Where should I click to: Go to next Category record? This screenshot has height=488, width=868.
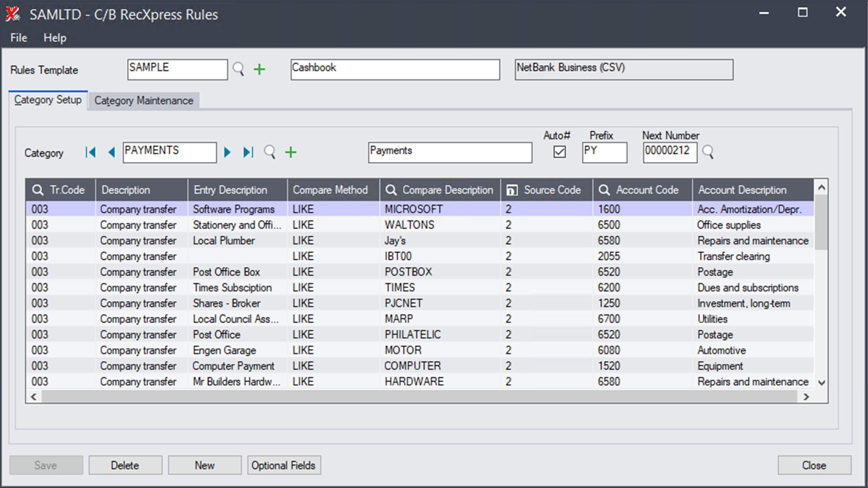point(227,152)
